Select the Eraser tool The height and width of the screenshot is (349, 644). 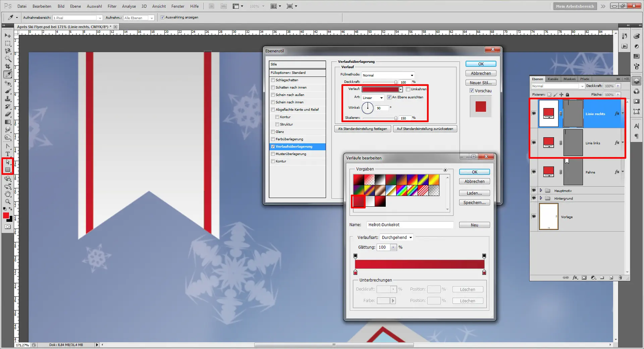[x=8, y=114]
